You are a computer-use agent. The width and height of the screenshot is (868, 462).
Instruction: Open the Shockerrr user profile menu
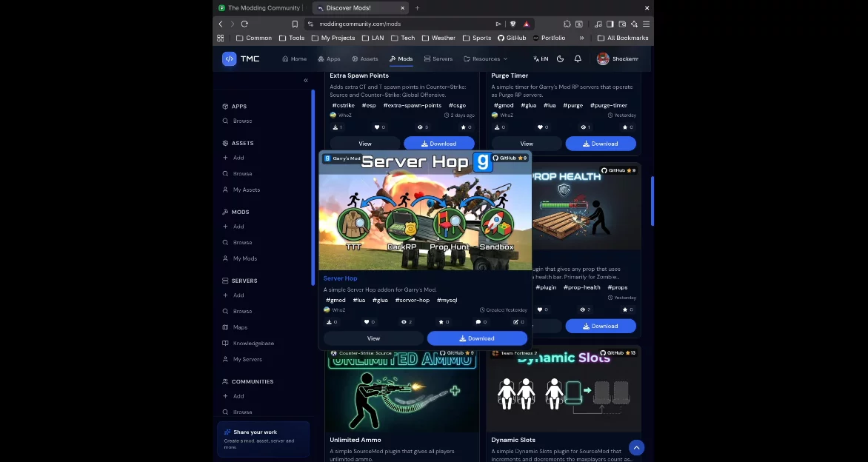[618, 58]
